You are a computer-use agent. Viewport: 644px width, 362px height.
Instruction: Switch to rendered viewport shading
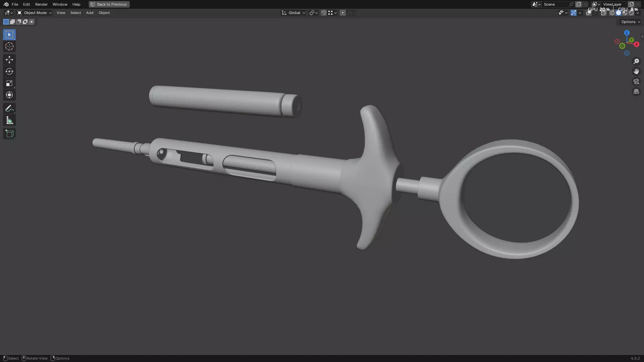point(631,13)
